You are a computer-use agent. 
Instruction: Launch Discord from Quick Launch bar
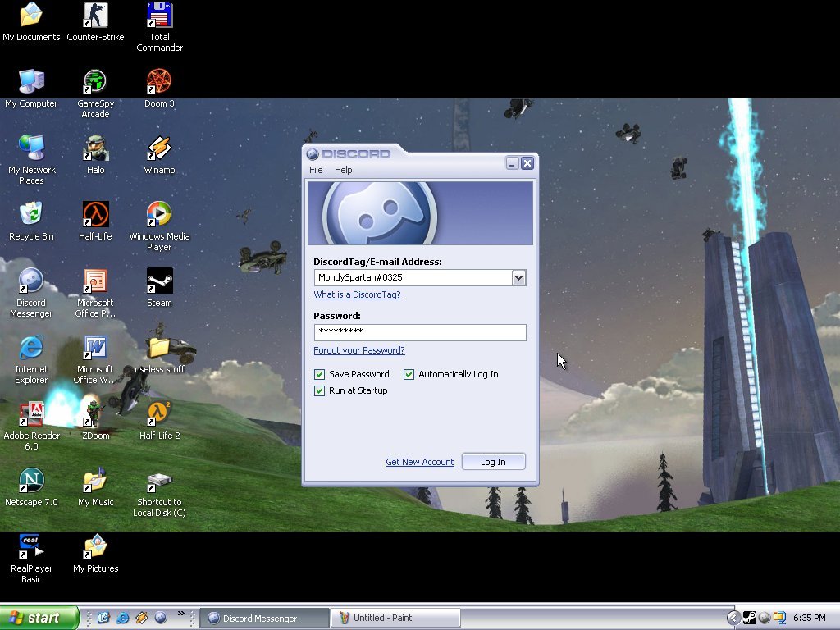click(x=160, y=618)
